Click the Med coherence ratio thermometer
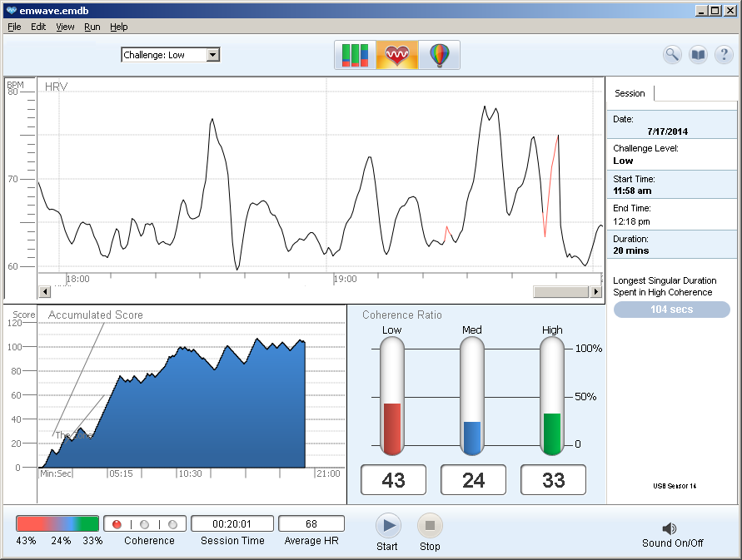 click(472, 395)
